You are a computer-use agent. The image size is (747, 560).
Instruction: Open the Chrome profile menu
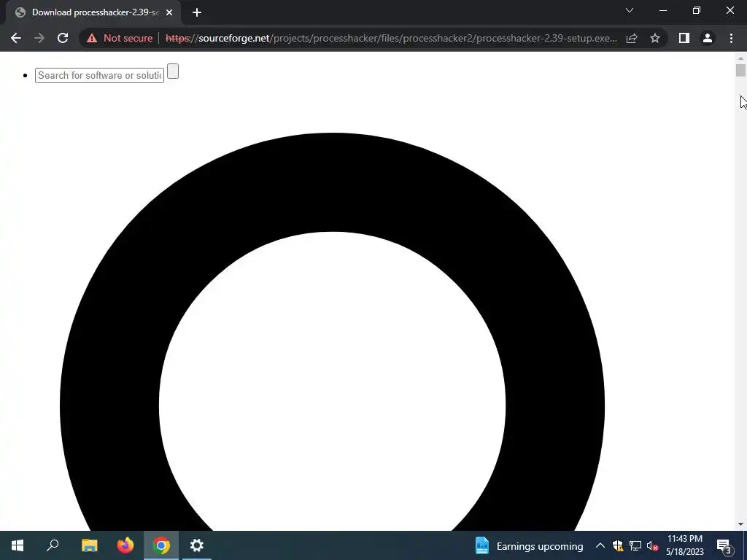pos(708,38)
